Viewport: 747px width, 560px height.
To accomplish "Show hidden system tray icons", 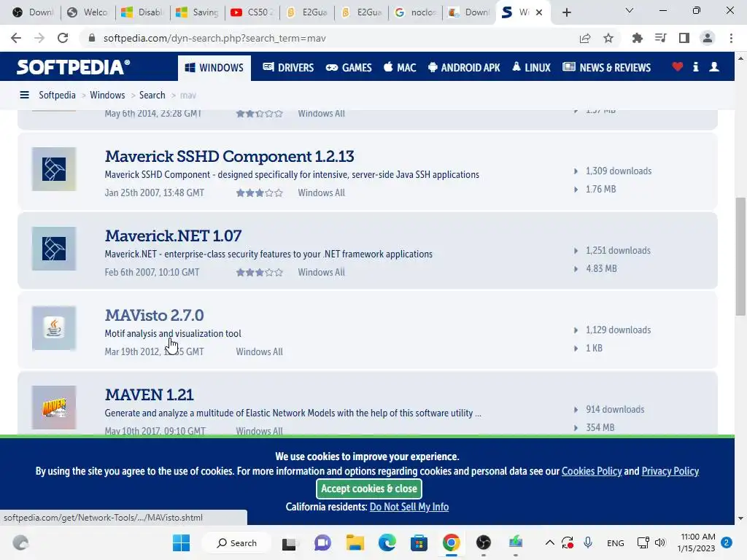I will coord(549,542).
